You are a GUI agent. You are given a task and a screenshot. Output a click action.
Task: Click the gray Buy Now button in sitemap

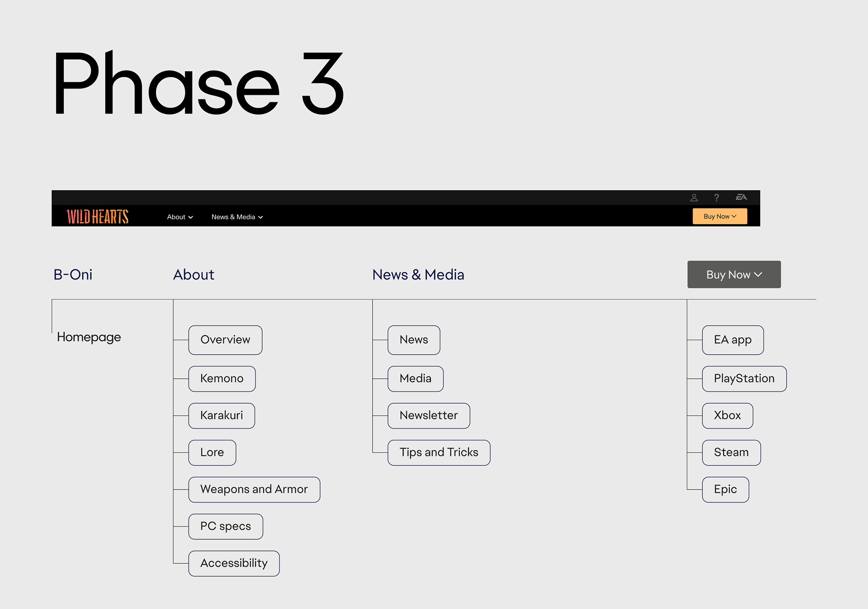click(734, 274)
